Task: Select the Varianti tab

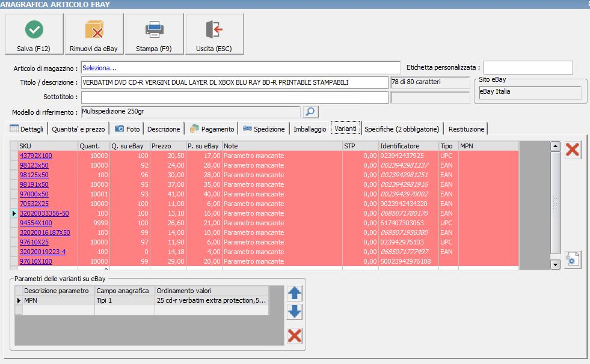Action: tap(345, 128)
